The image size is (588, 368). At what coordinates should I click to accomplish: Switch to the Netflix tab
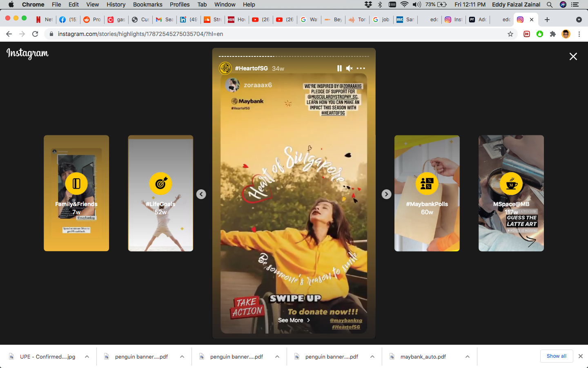coord(44,20)
